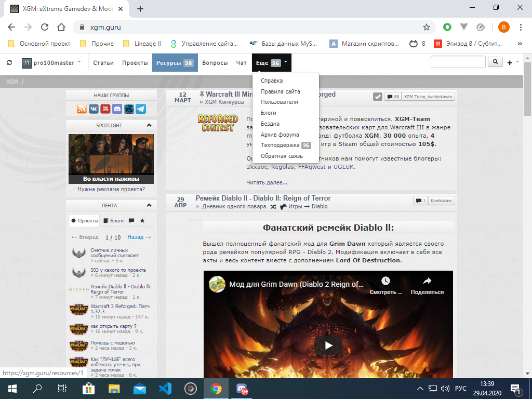Open the feed item как открыть карту ?

point(113,326)
